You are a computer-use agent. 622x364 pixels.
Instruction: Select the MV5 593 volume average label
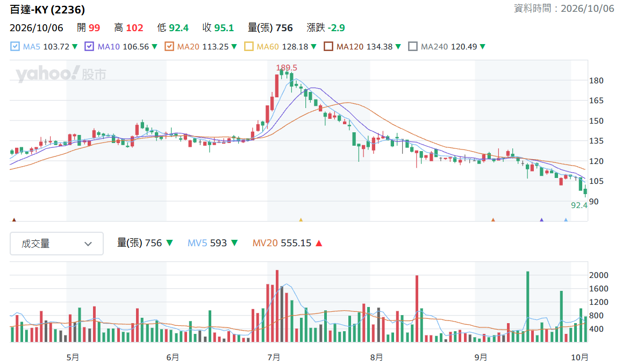(207, 243)
